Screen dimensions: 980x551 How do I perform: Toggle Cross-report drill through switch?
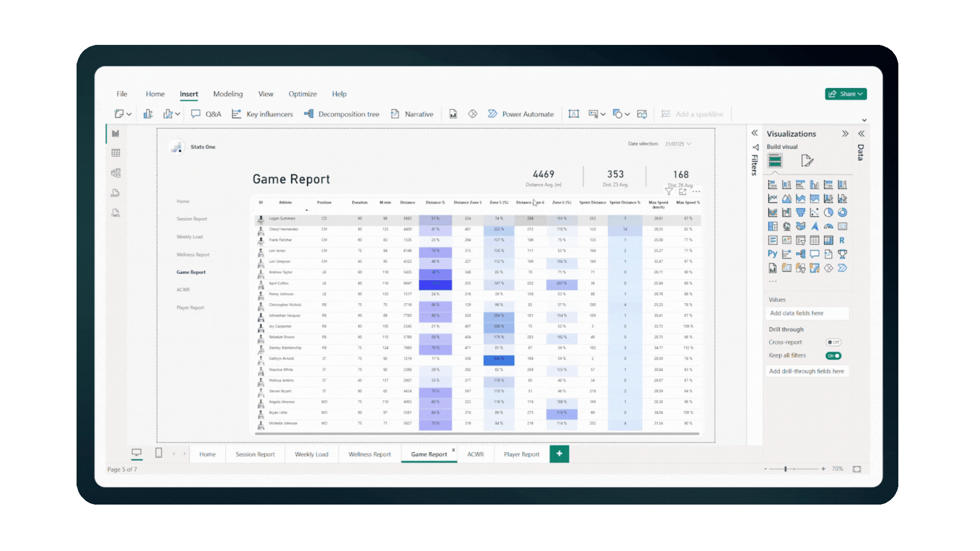833,342
